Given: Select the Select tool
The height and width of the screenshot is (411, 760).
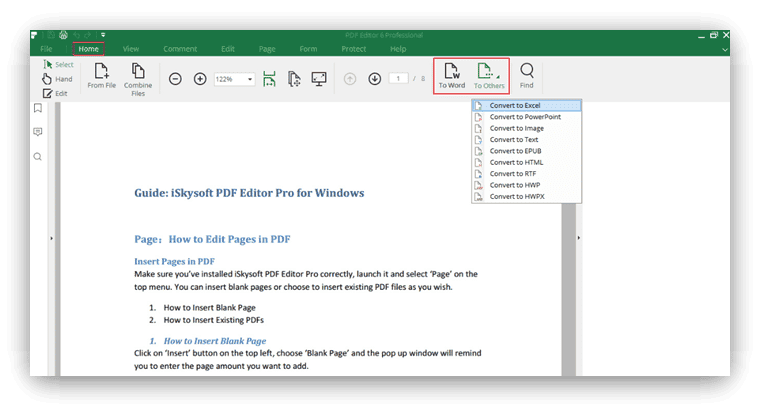Looking at the screenshot, I should tap(58, 64).
